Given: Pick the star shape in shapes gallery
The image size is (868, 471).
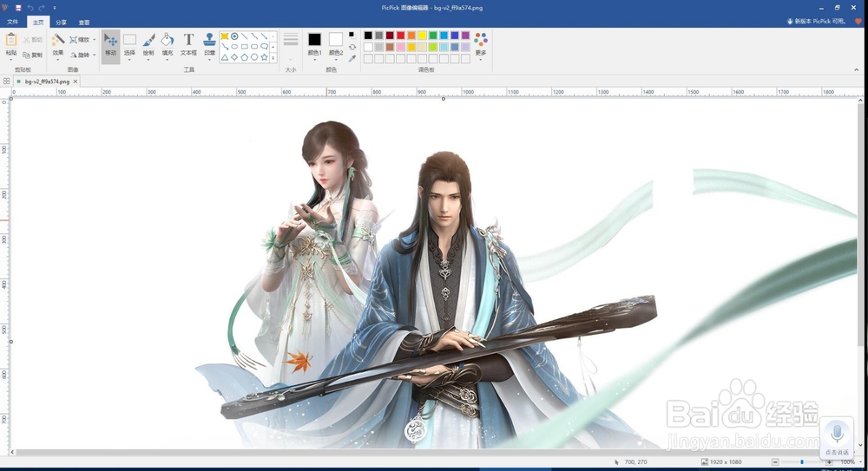Looking at the screenshot, I should point(264,57).
